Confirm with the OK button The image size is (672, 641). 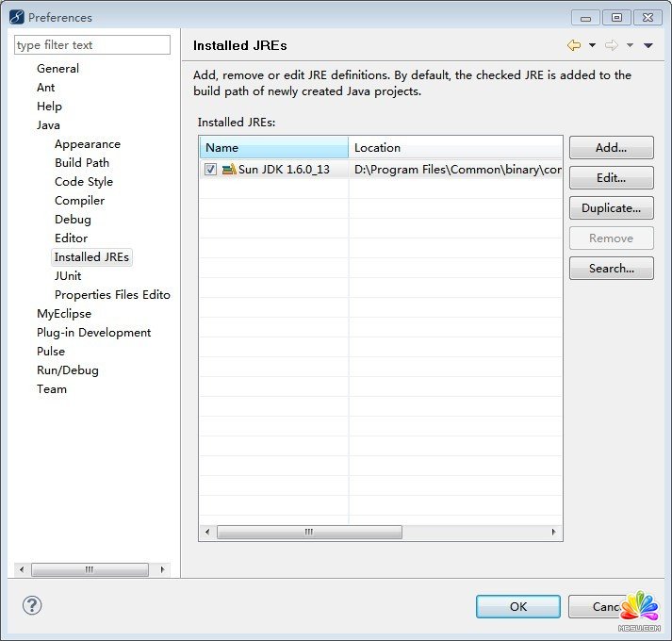(517, 606)
